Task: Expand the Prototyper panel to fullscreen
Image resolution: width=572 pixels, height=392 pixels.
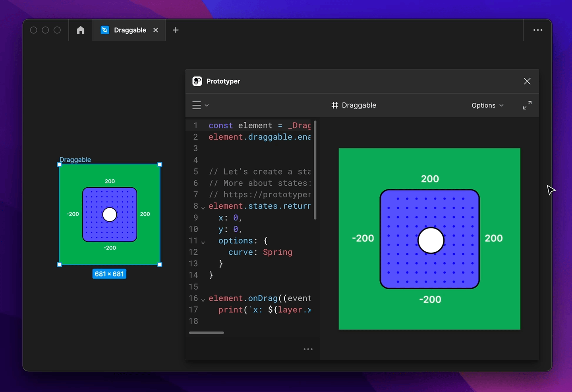Action: (x=527, y=105)
